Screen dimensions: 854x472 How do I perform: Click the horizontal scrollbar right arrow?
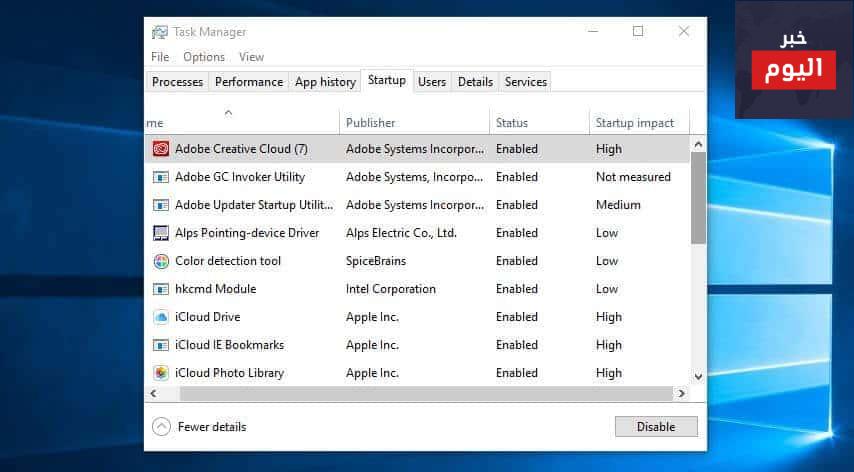681,393
